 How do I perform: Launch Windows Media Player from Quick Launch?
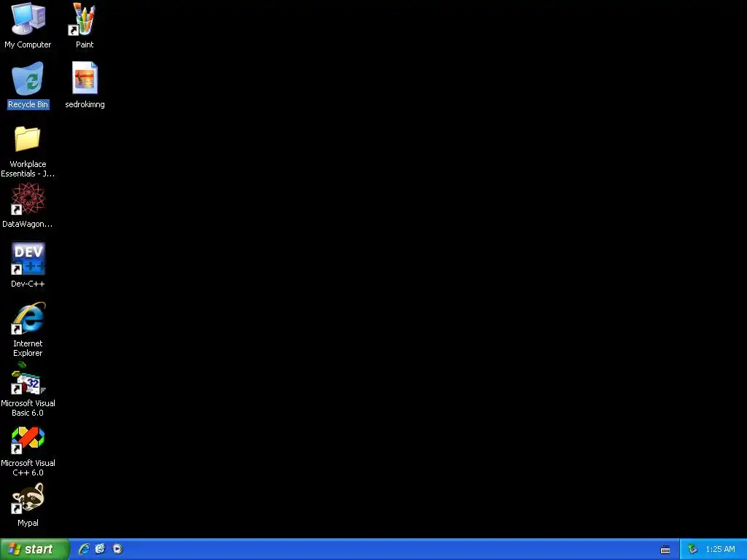point(117,549)
